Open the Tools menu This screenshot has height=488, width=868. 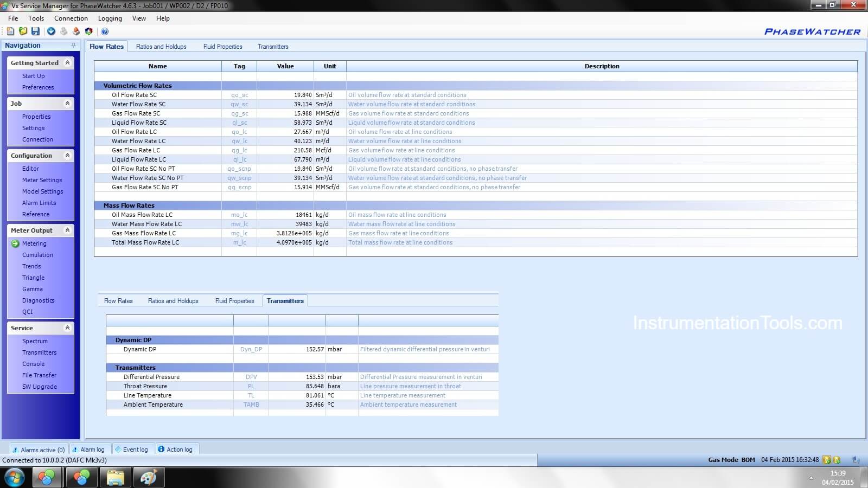coord(36,18)
